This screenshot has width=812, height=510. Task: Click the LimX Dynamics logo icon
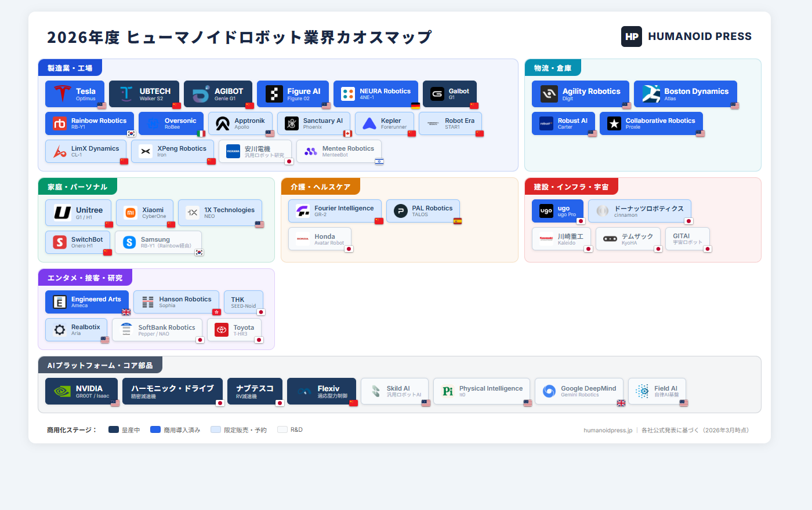pyautogui.click(x=59, y=151)
